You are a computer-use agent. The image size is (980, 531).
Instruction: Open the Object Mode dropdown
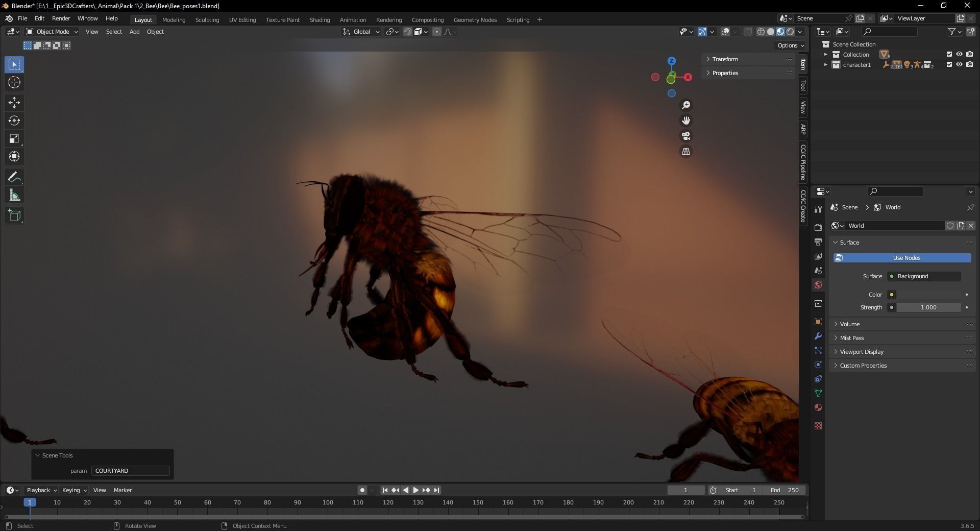(x=52, y=32)
